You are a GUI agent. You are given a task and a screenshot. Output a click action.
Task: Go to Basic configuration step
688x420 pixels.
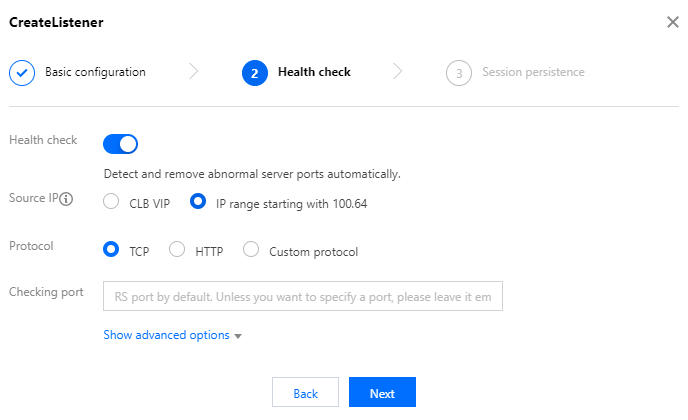95,72
